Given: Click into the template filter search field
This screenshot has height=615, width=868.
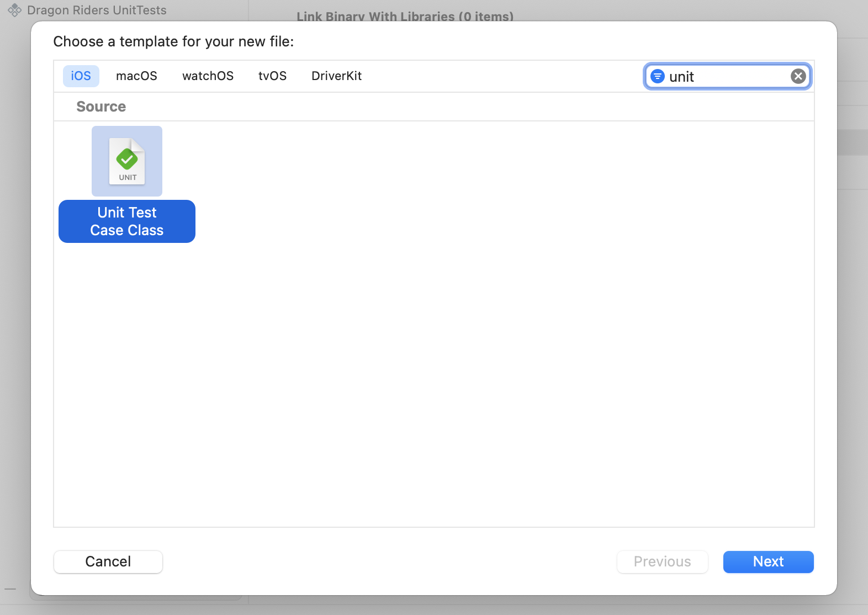Looking at the screenshot, I should [727, 76].
